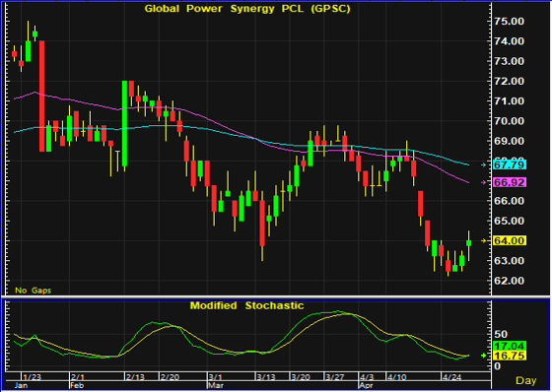This screenshot has width=552, height=392.
Task: Click the 2/20 date marker
Action: coord(170,377)
